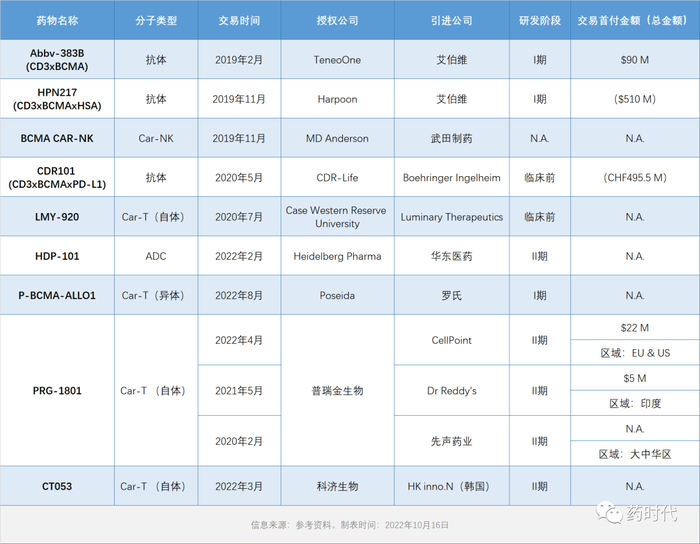Click the 2022年3月 date cell

coord(239,486)
